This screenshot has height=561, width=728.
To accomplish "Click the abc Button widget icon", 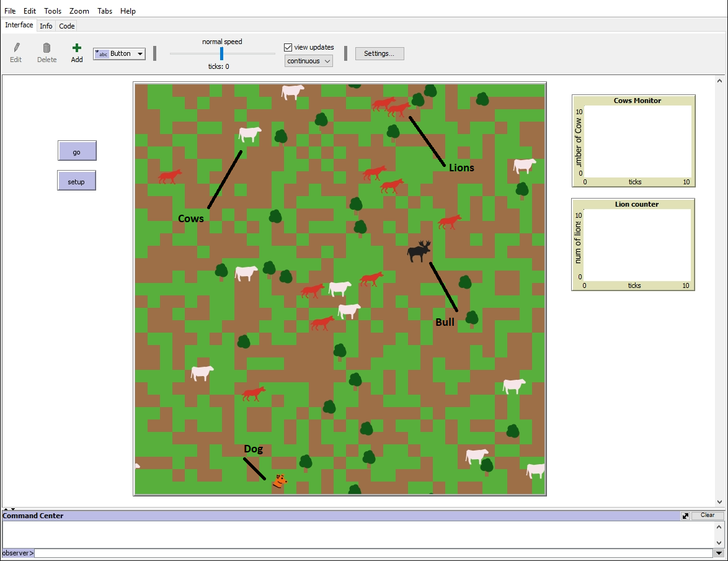I will pos(101,53).
